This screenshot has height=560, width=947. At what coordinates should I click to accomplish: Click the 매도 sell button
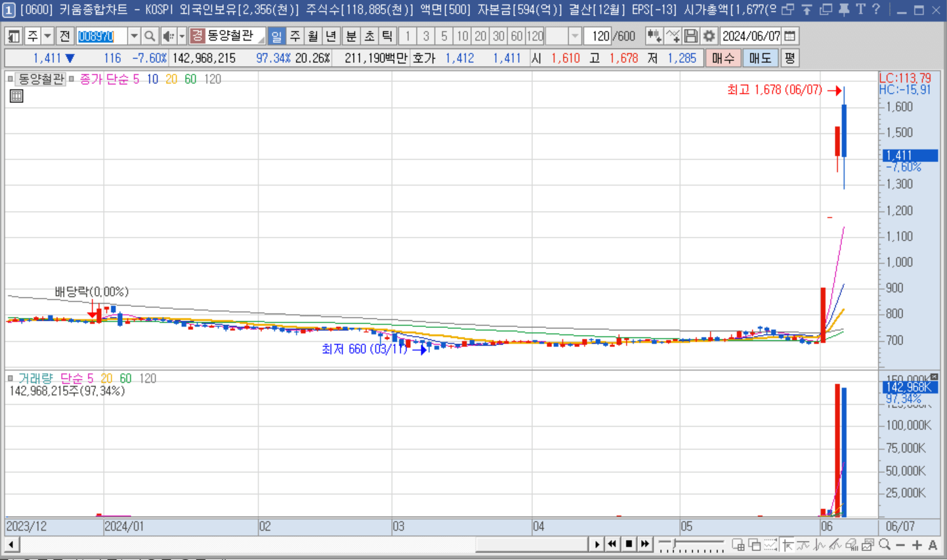(760, 58)
